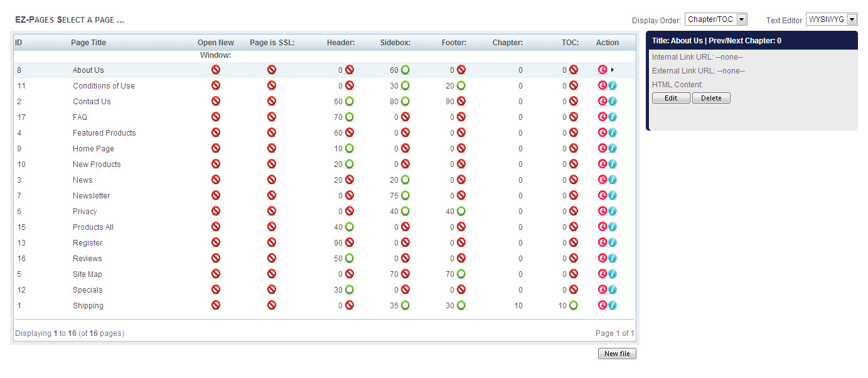Show info icon for FAQ row
This screenshot has height=378, width=868.
(x=613, y=117)
